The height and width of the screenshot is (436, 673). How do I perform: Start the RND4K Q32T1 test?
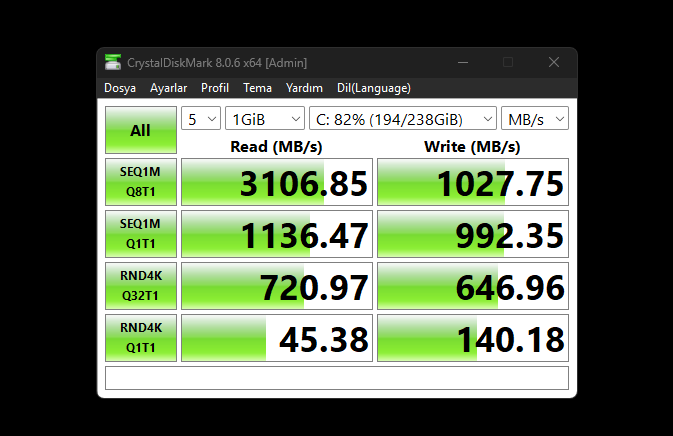141,286
